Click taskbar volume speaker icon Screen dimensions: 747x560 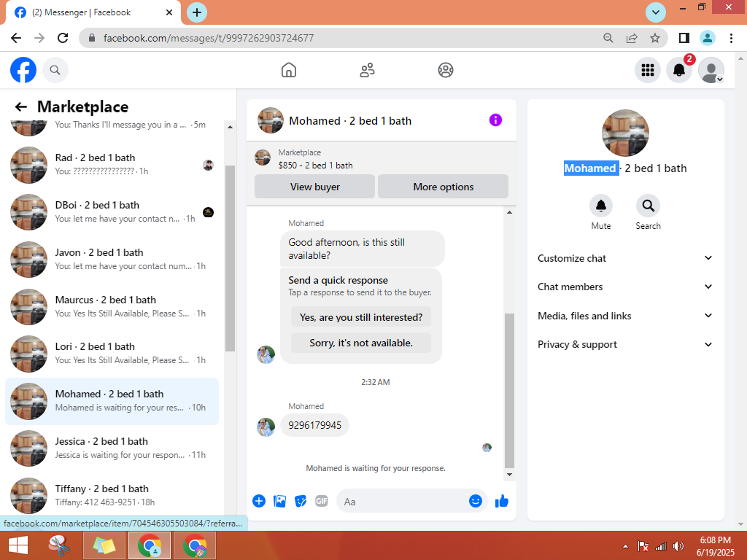(678, 546)
